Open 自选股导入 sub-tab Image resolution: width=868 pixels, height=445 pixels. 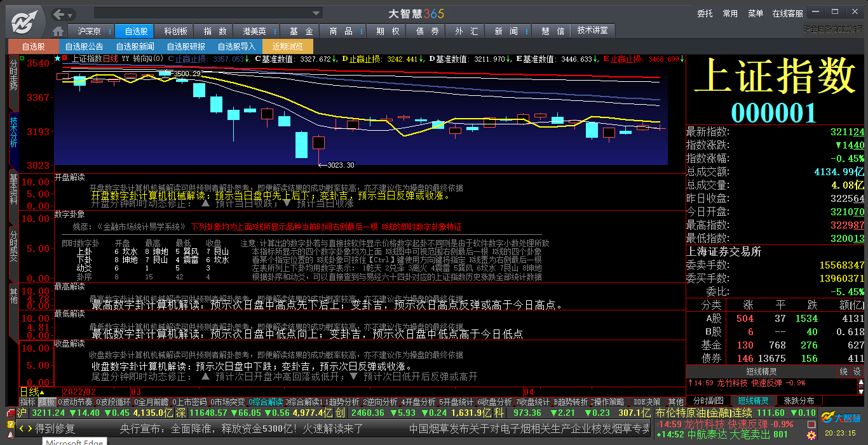(x=236, y=46)
